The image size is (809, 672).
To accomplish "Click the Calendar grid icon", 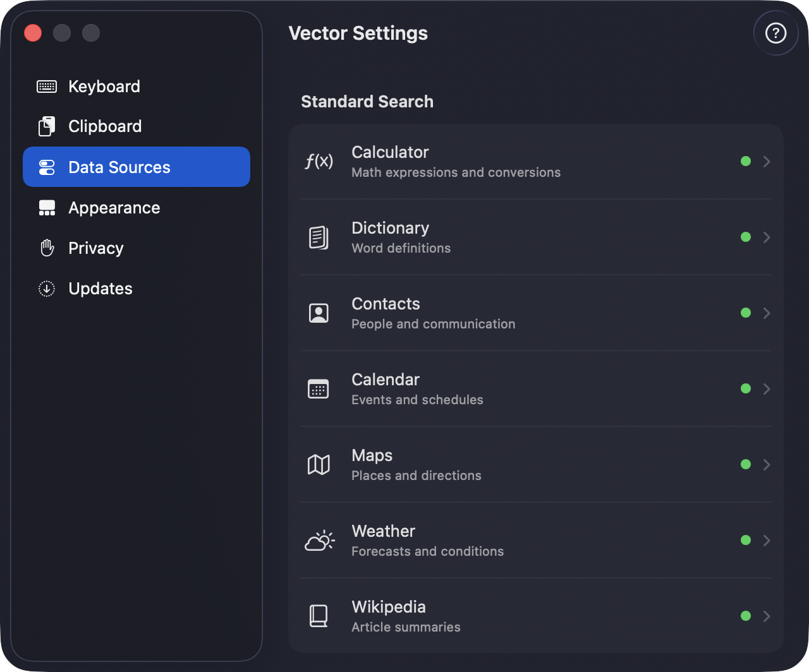I will [x=319, y=389].
